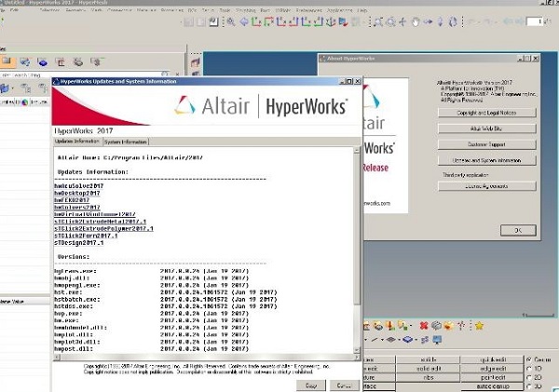
Task: Select the Pan hand tool in toolbar
Action: [x=416, y=22]
